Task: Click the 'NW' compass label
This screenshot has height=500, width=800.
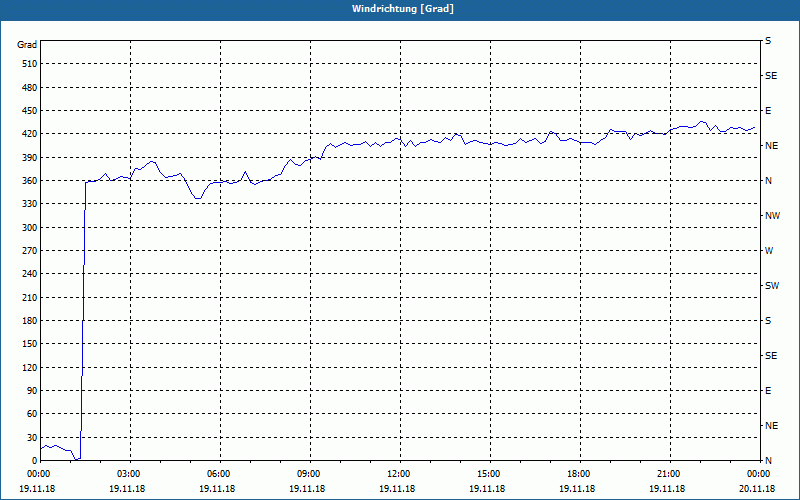Action: [x=772, y=216]
